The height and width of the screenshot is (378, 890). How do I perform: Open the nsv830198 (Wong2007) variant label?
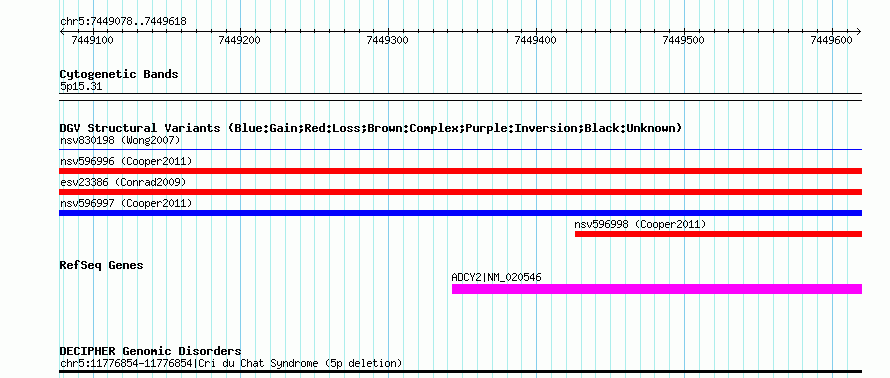[x=120, y=140]
